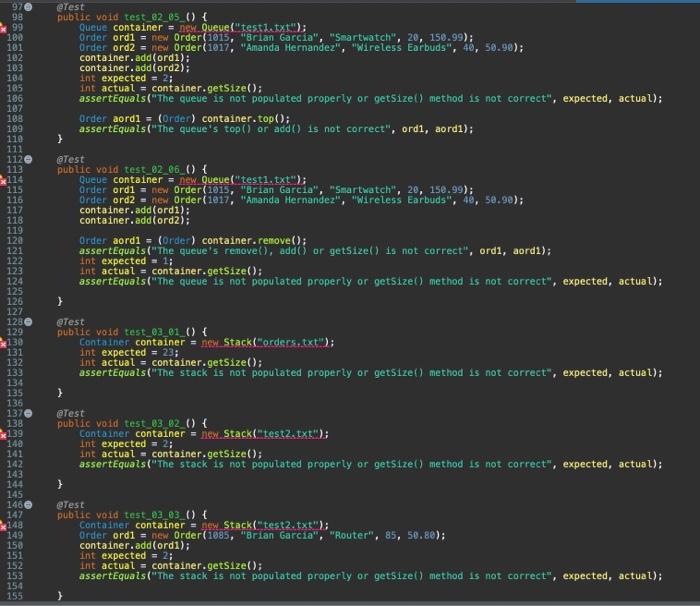Click error marker on line 99
700x606 pixels.
[3, 29]
